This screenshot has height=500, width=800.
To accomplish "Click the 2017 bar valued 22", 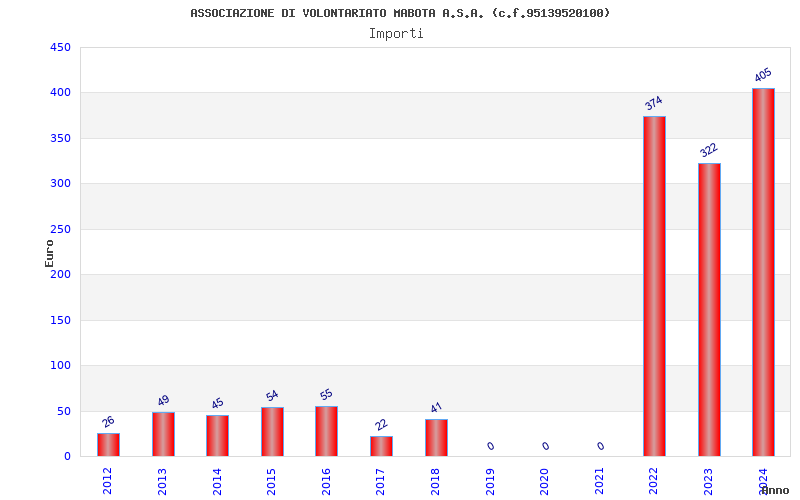I will point(382,446).
